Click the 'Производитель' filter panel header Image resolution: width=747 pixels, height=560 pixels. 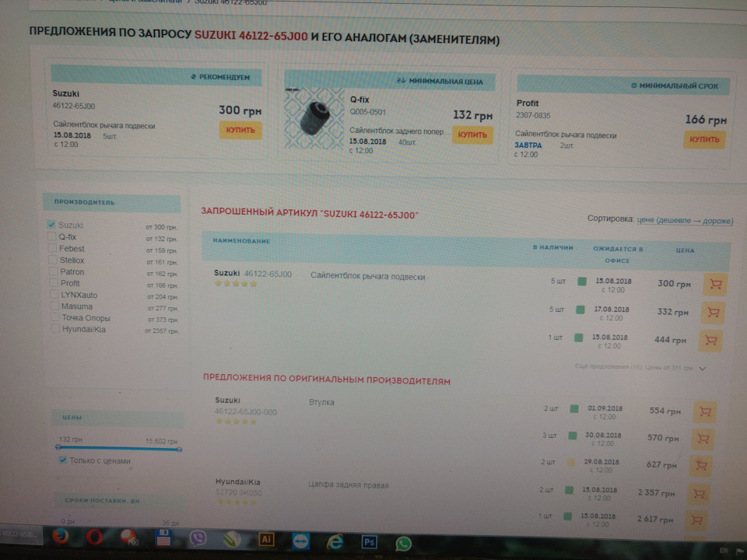coord(111,202)
